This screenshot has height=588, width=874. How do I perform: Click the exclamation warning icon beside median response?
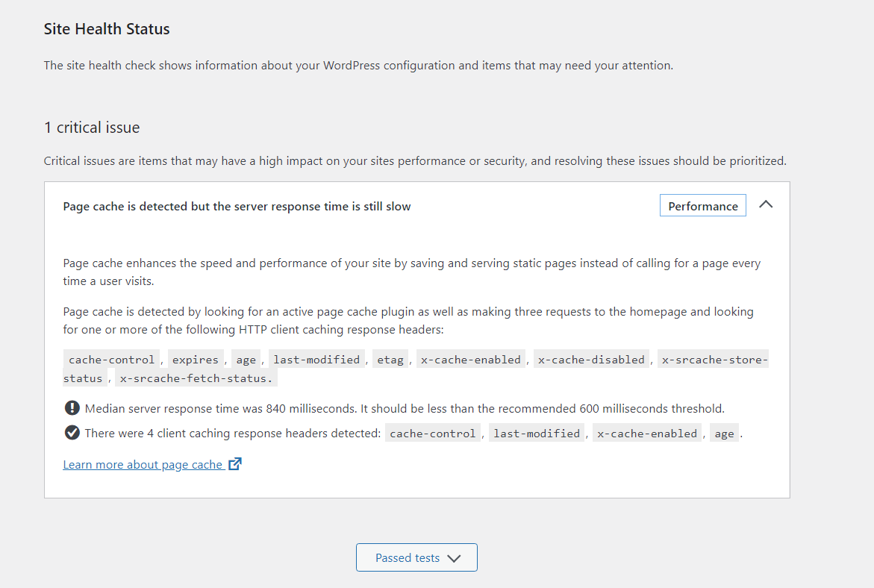point(72,408)
